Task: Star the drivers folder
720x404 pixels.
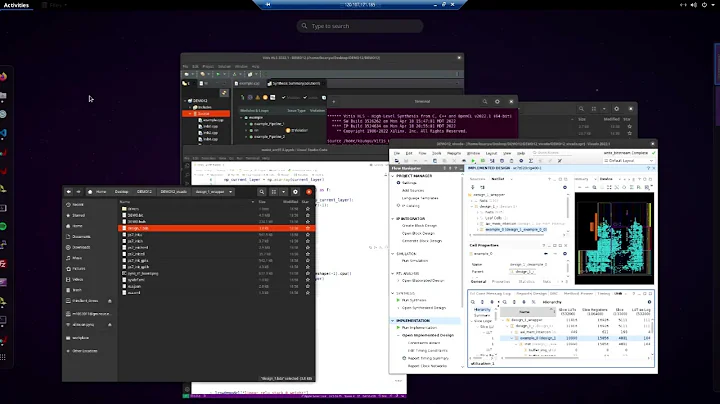Action: 308,209
